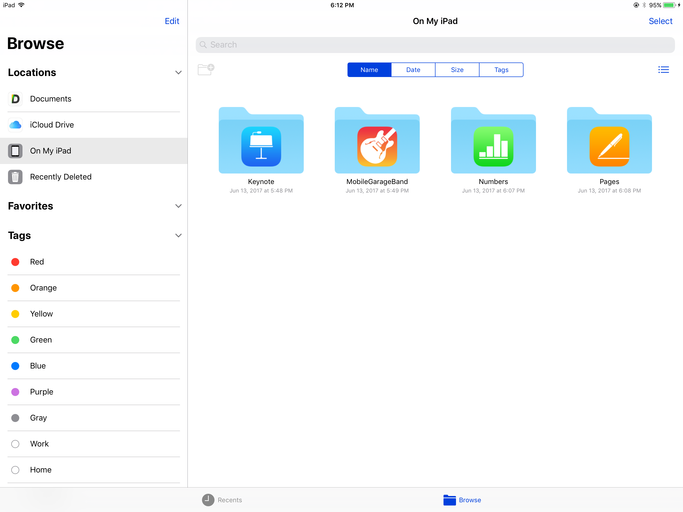Select the Documents app location icon

(15, 99)
